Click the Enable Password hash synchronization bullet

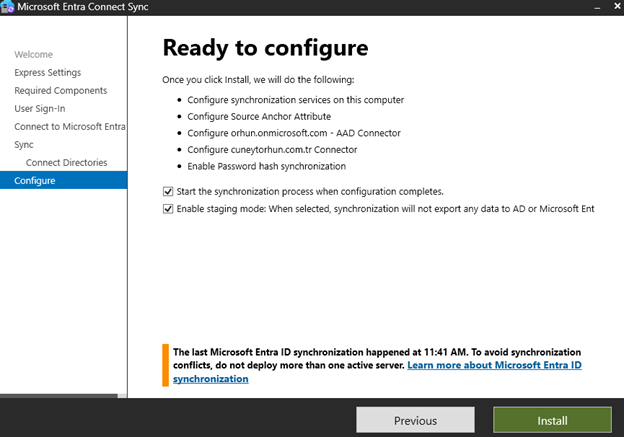[x=266, y=165]
